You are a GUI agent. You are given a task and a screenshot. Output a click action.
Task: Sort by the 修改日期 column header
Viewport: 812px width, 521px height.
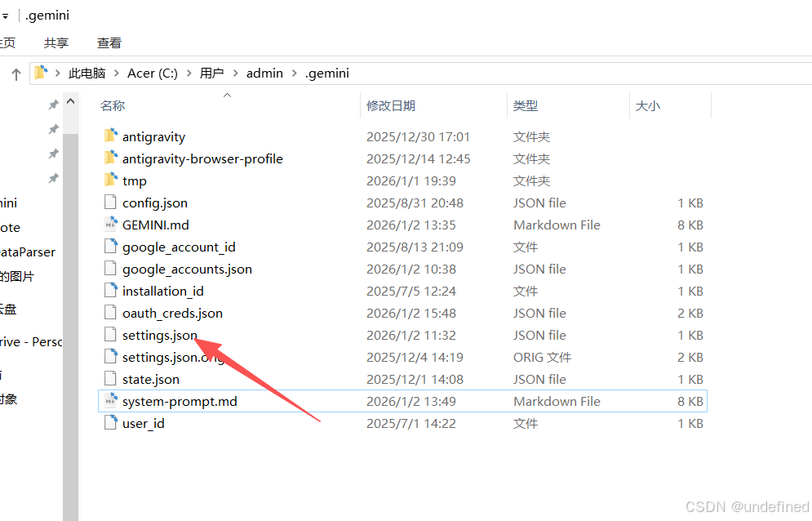(391, 106)
